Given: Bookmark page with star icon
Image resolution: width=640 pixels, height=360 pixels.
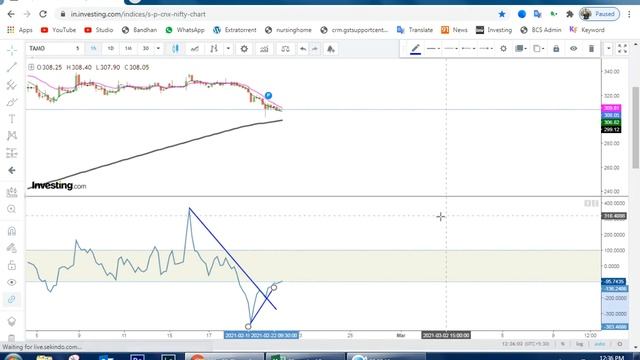Looking at the screenshot, I should (x=502, y=14).
